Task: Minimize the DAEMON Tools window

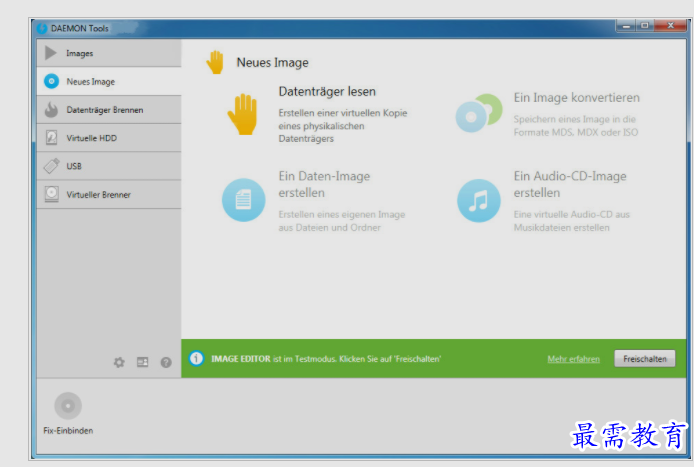Action: [x=626, y=26]
